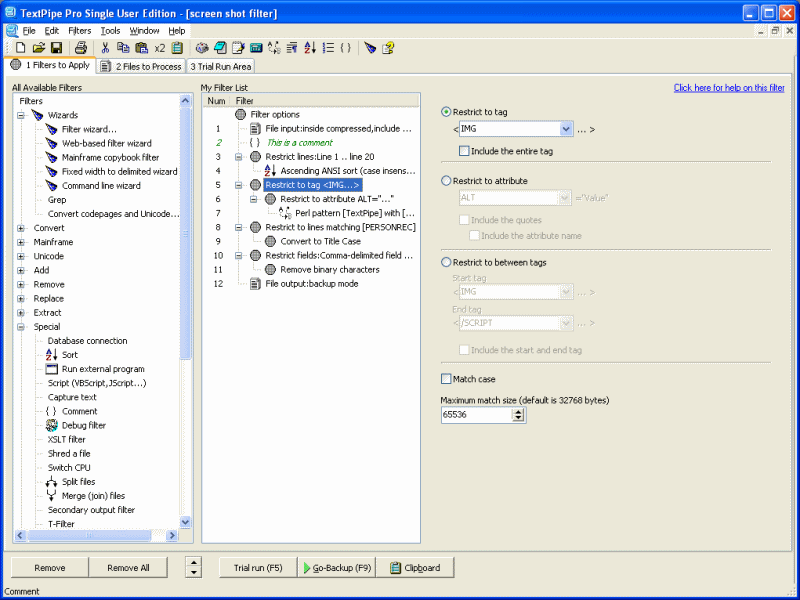800x600 pixels.
Task: Open the IMG tag dropdown under Restrict to tag
Action: coord(565,129)
